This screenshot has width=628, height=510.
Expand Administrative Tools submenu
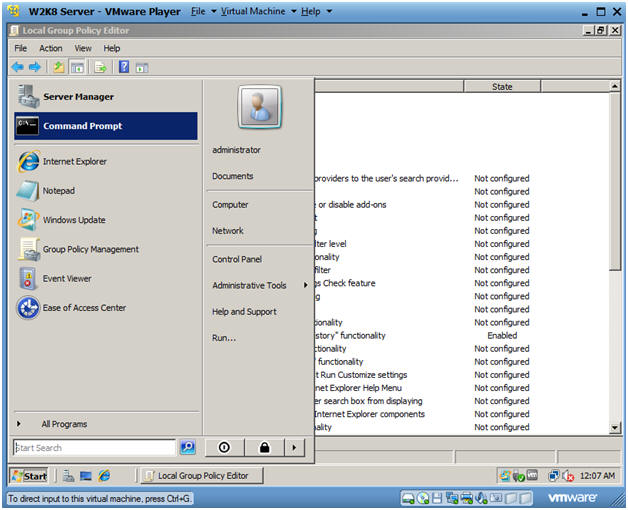pyautogui.click(x=260, y=285)
